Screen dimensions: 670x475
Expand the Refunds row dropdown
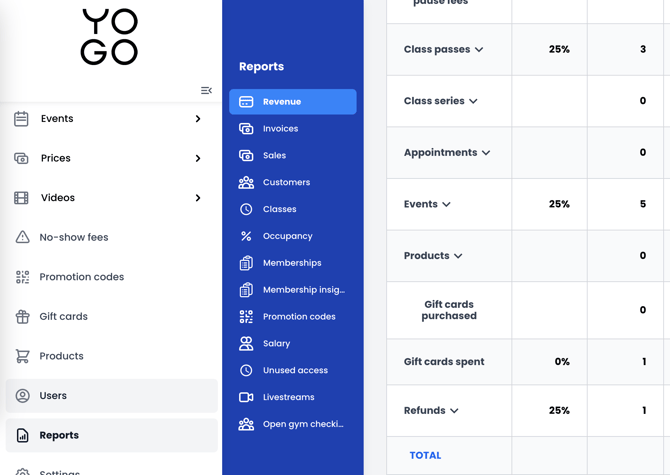click(454, 411)
